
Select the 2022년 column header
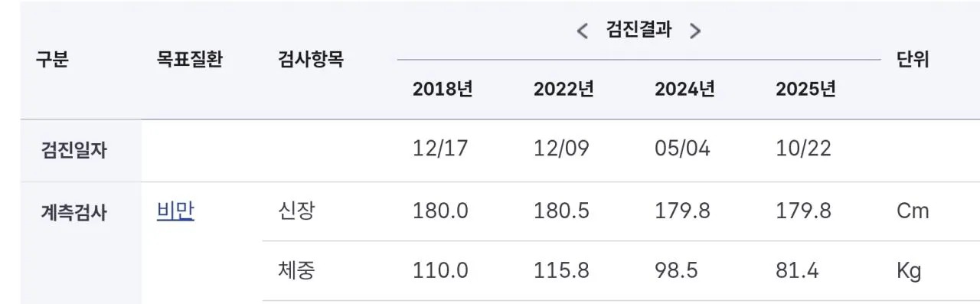click(x=563, y=89)
